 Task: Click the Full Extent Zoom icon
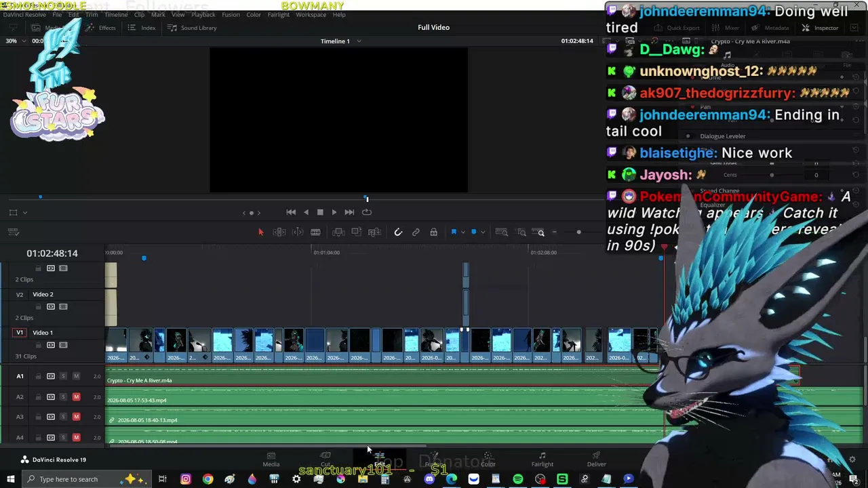(x=502, y=232)
